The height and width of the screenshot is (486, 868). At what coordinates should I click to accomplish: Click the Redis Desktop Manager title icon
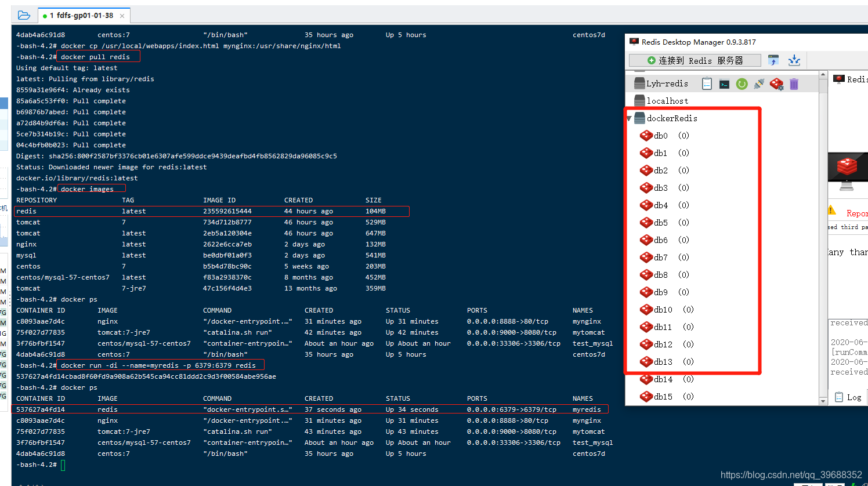(634, 42)
